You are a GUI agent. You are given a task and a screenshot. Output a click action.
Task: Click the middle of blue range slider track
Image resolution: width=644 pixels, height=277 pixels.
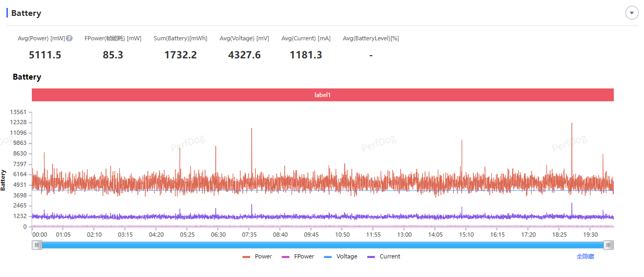pyautogui.click(x=323, y=245)
